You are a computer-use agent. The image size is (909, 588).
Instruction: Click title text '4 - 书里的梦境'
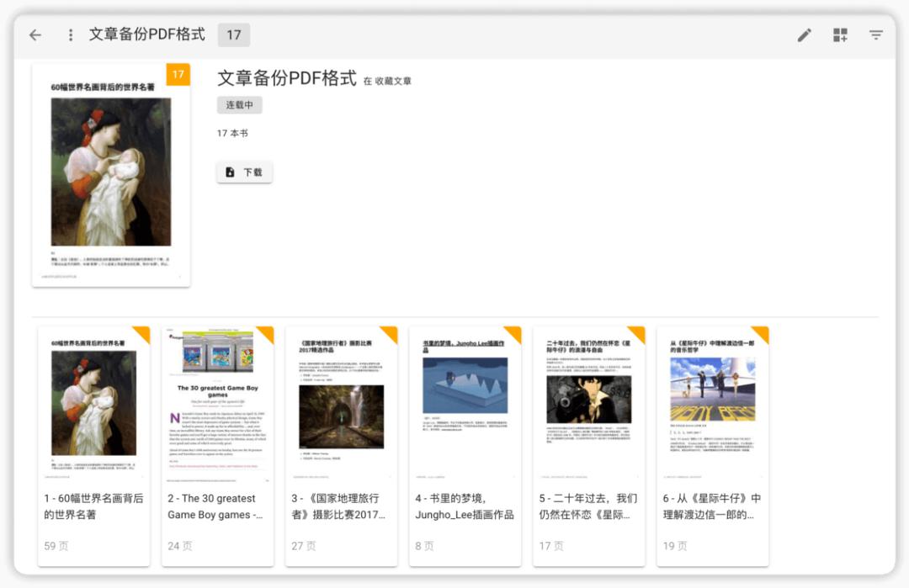point(464,506)
